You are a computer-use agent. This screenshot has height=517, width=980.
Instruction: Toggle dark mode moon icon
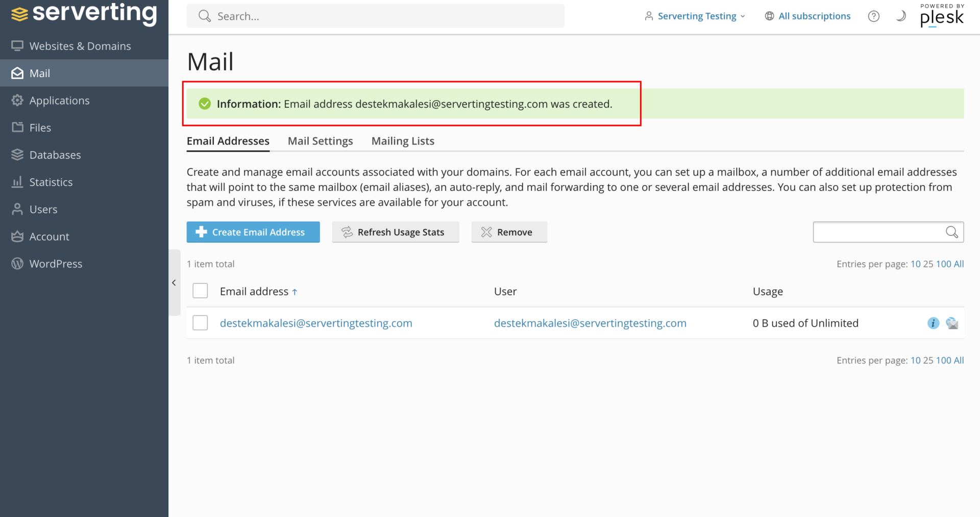point(901,16)
